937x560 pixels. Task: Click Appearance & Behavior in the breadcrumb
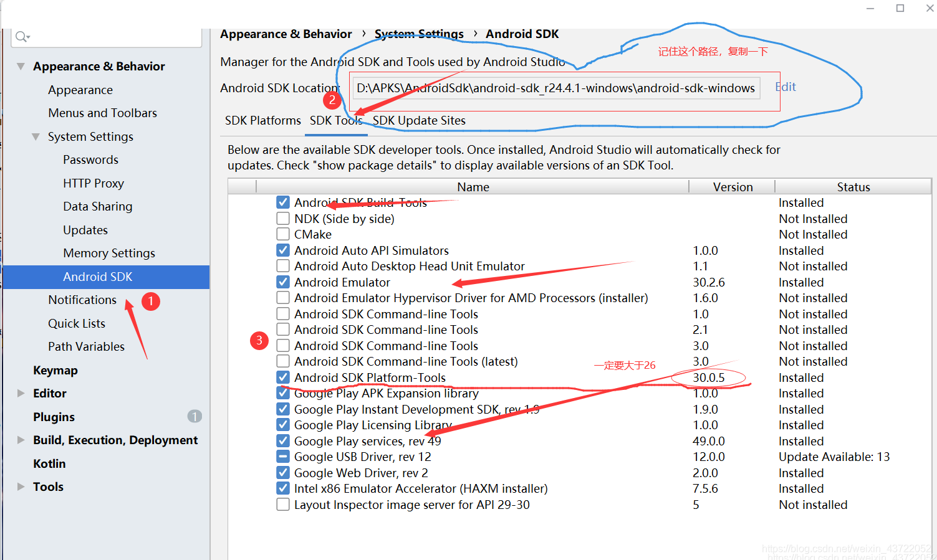click(286, 34)
